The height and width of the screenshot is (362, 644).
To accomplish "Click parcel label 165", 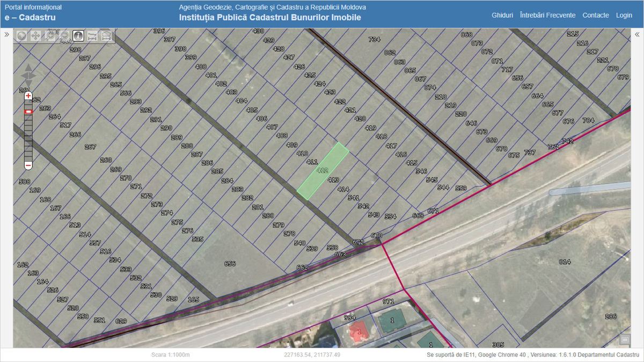I will click(193, 300).
